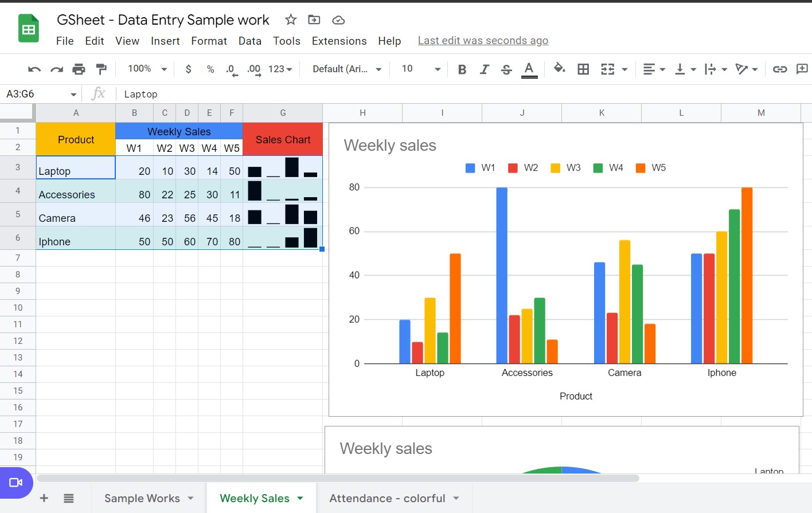This screenshot has height=513, width=812.
Task: Select the Accessories cell in column A
Action: point(76,191)
